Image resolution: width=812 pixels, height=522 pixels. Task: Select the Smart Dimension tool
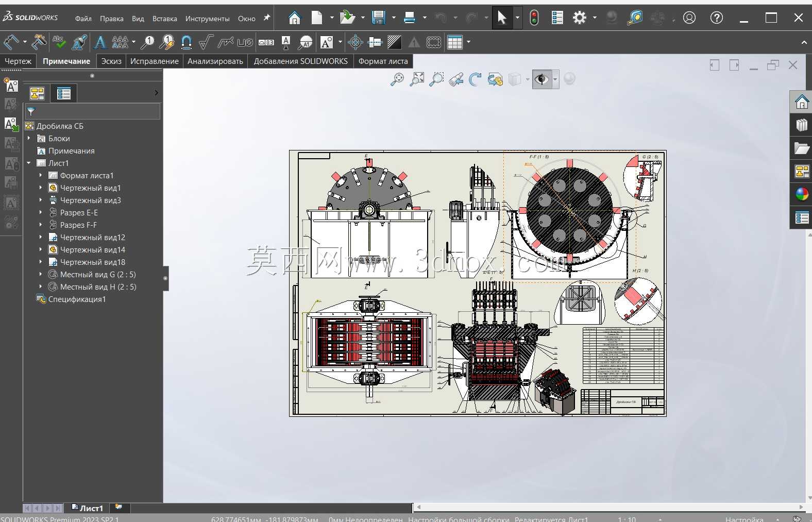tap(11, 42)
